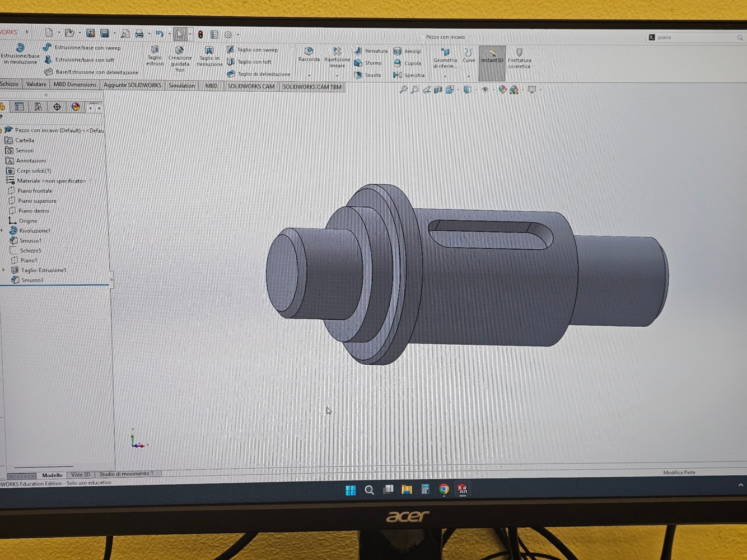Choose Taglio con loft
This screenshot has height=560, width=747.
(x=249, y=62)
